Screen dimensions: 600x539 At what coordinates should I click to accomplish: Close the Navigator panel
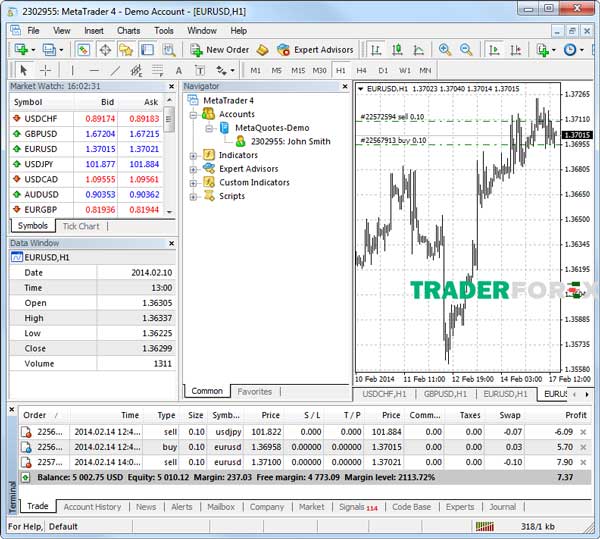click(x=345, y=86)
